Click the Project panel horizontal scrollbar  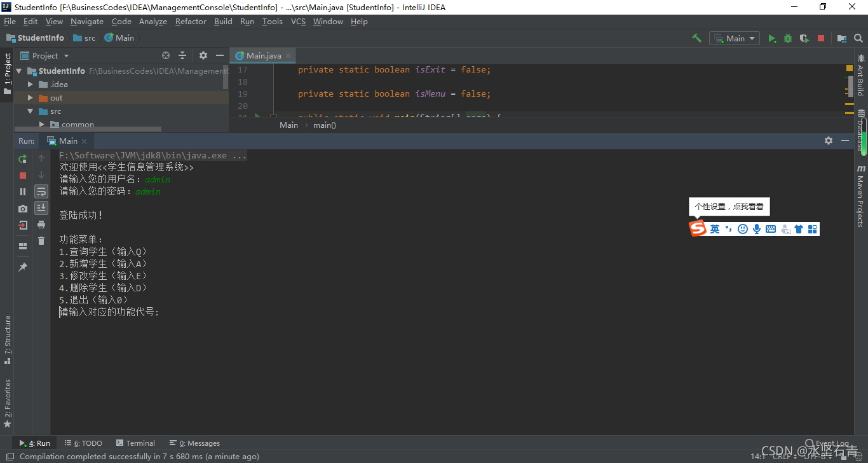(x=88, y=129)
